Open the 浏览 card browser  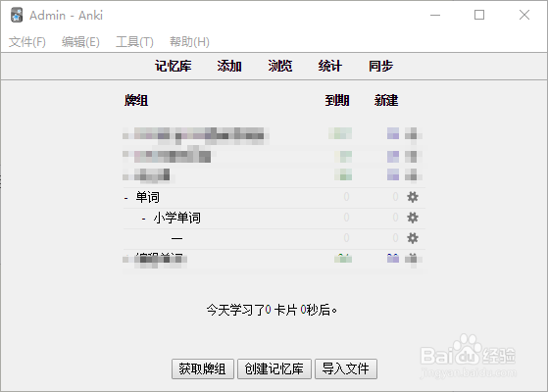[x=280, y=66]
